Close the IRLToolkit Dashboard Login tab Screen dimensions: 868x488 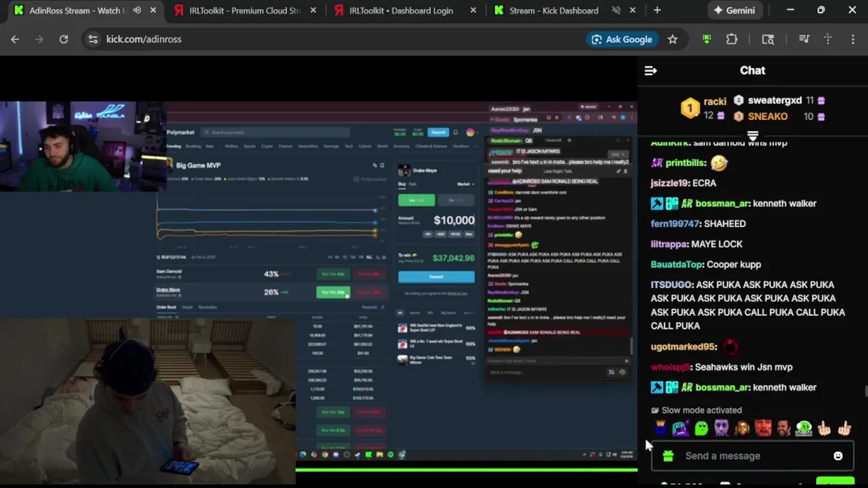pyautogui.click(x=473, y=10)
